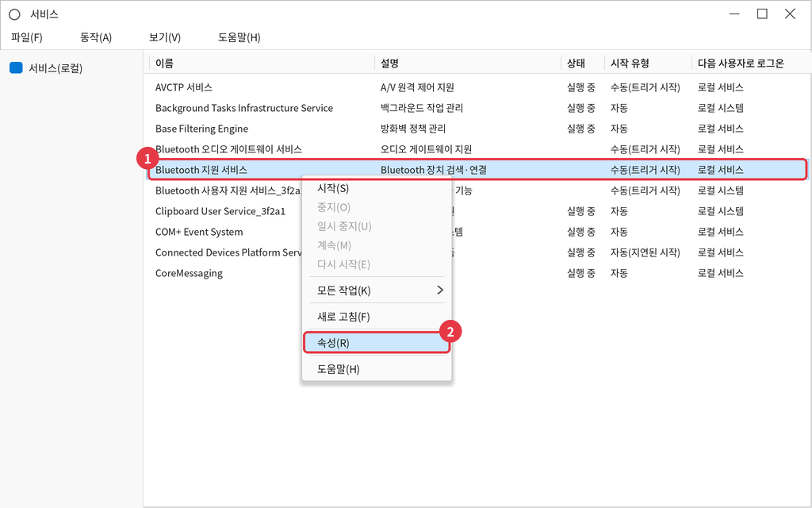The image size is (812, 508).
Task: Click 실행 중 status of AVCTP 서비스
Action: point(581,87)
